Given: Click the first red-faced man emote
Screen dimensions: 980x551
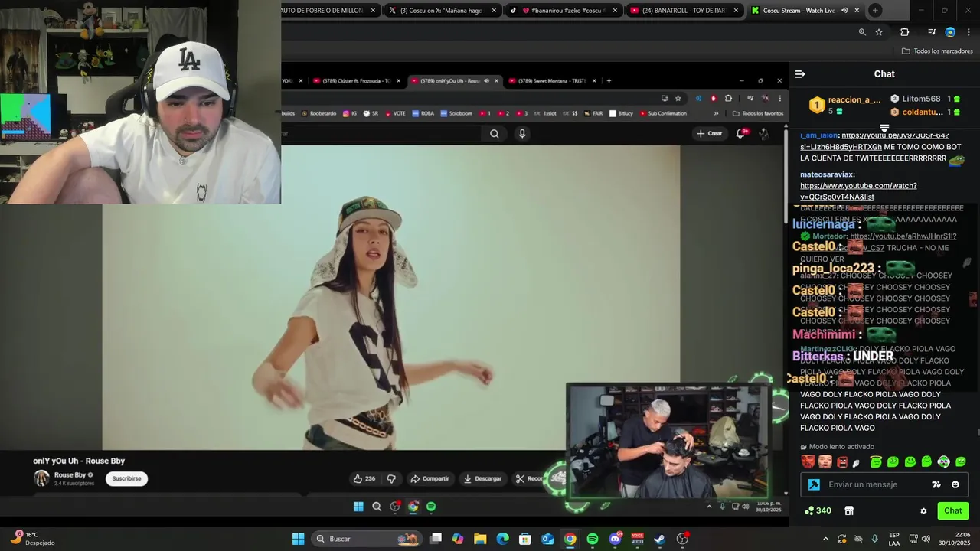Looking at the screenshot, I should pos(808,461).
